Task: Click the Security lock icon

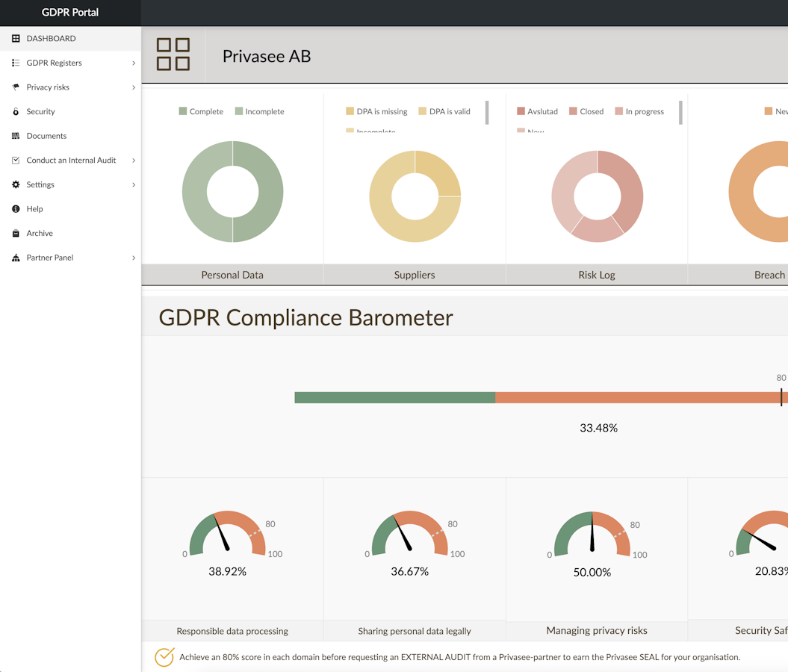Action: point(16,112)
